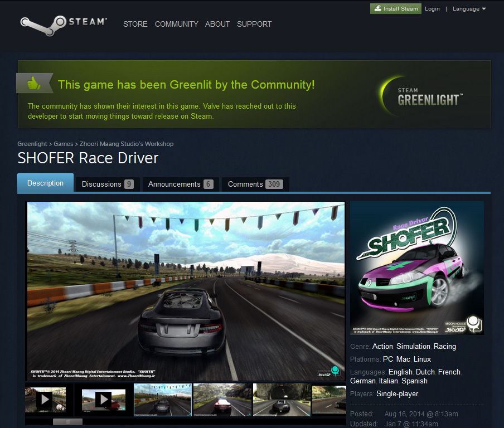Viewport: 504px width, 428px height.
Task: Click the Dutch language text
Action: pos(425,372)
